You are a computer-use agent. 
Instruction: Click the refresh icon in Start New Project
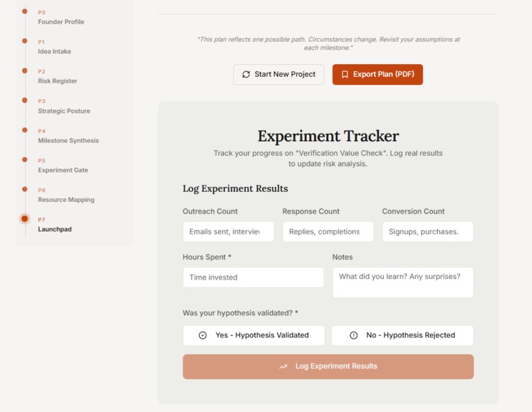pos(246,74)
